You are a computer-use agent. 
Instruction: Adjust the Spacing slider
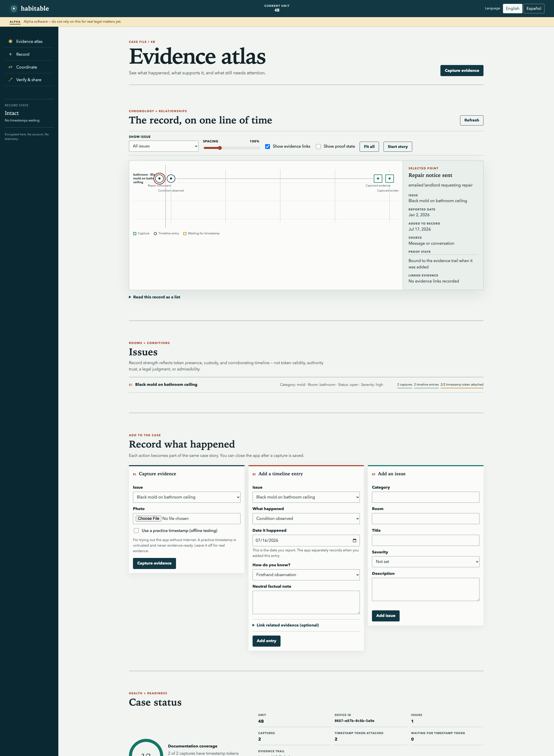[x=231, y=148]
